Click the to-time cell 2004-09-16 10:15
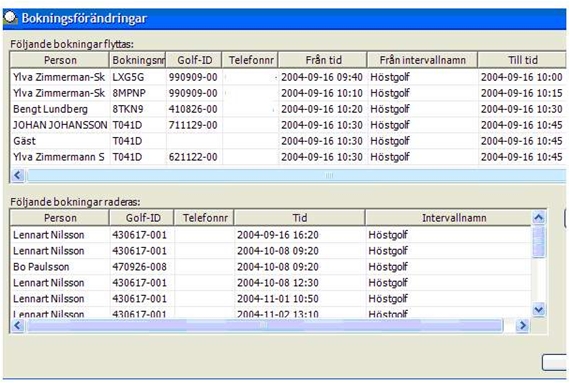 click(522, 93)
